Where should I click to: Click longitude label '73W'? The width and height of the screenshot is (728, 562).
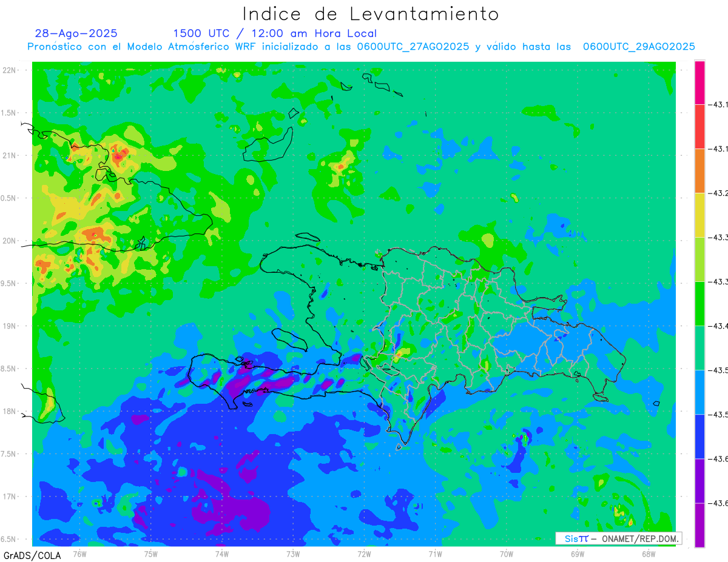point(293,554)
